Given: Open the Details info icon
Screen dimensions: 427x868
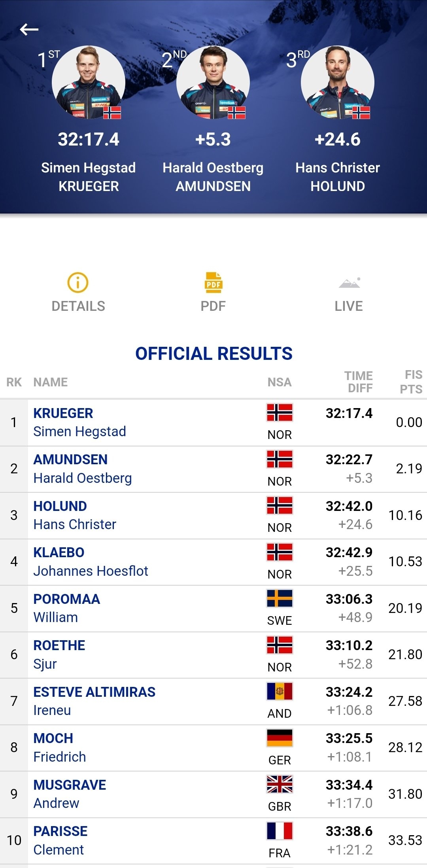Looking at the screenshot, I should pos(78,282).
